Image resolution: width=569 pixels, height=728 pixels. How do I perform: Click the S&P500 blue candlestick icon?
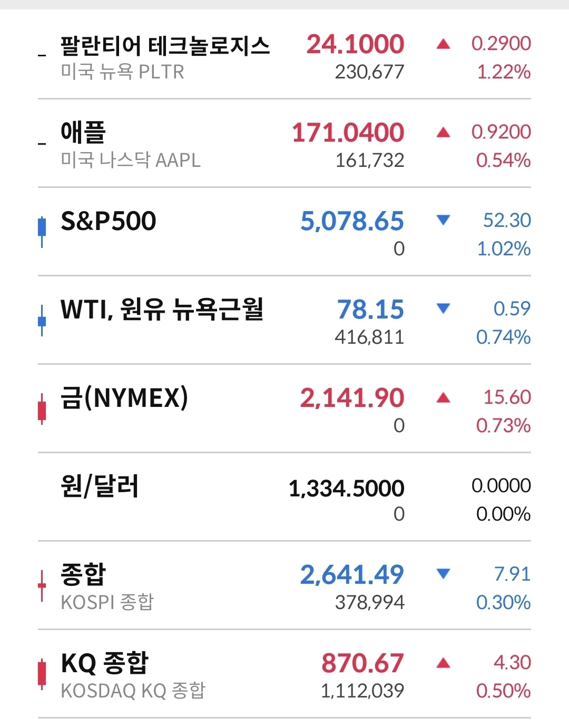(x=42, y=231)
